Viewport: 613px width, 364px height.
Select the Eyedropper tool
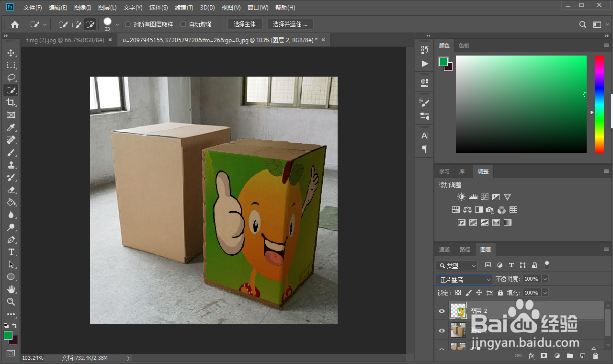tap(11, 127)
